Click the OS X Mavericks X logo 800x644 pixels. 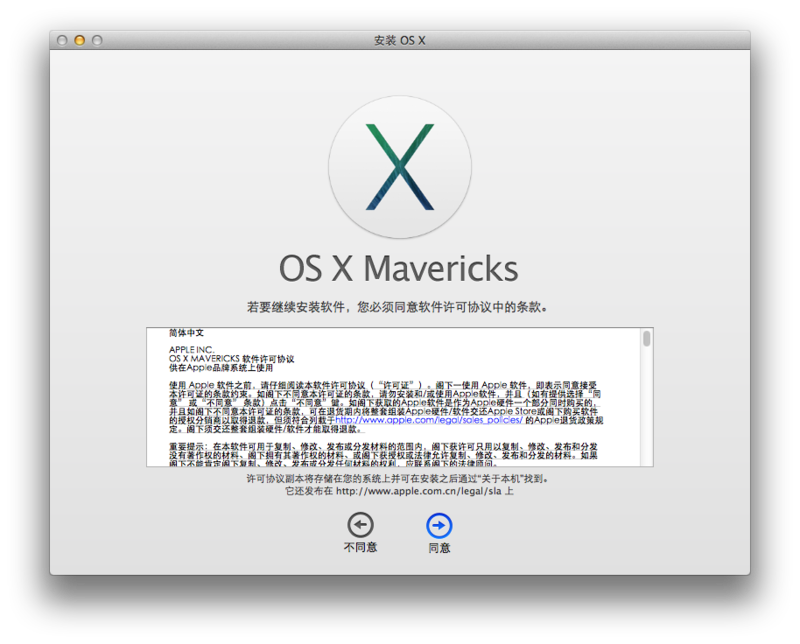399,167
